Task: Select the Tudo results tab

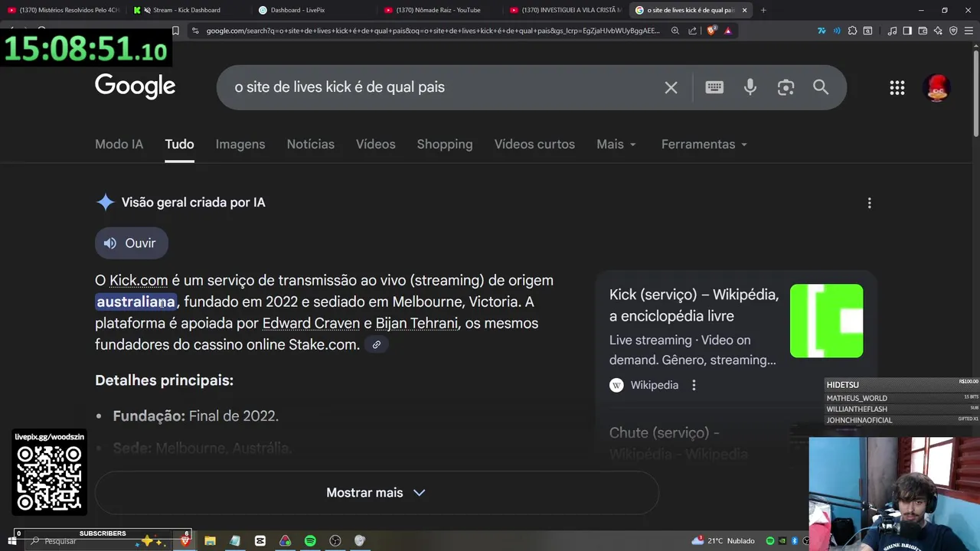Action: 179,144
